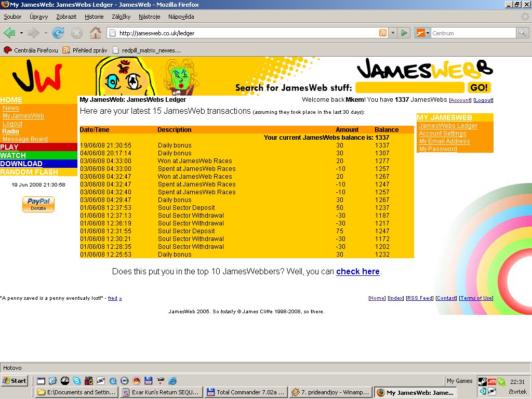Viewport: 532px width, 399px height.
Task: Open My Password link
Action: click(x=438, y=149)
